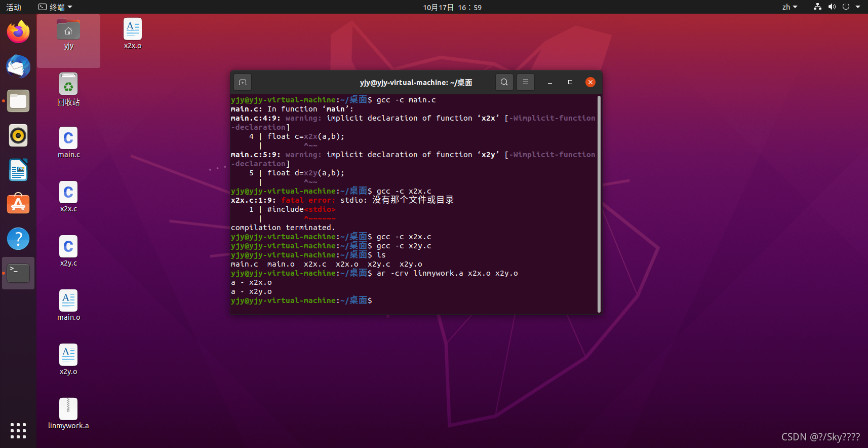Open the network status icon
Image resolution: width=868 pixels, height=448 pixels.
pos(817,7)
